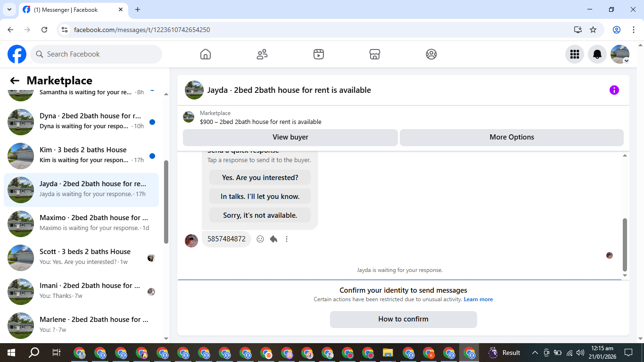Bookmark this page with the star icon
Image resolution: width=644 pixels, height=362 pixels.
[x=593, y=30]
